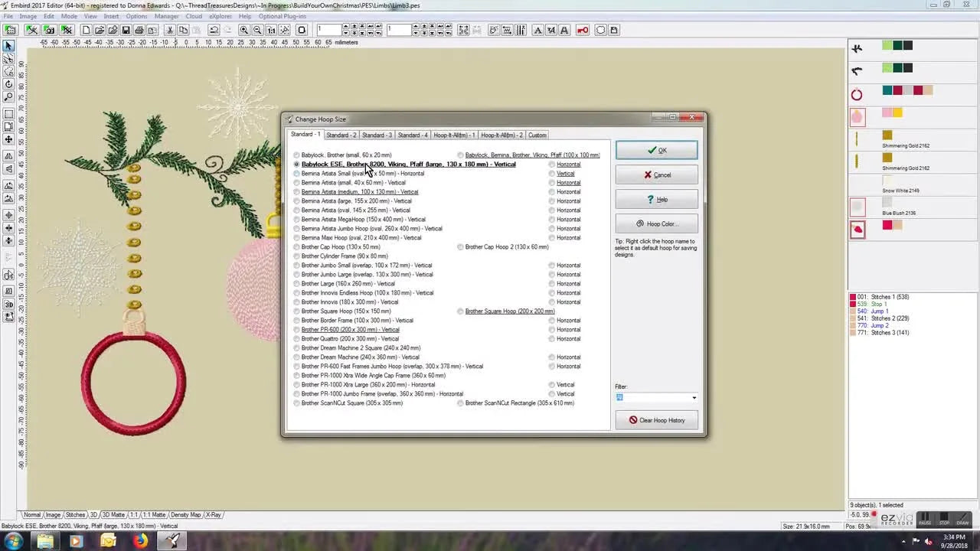This screenshot has width=980, height=551.
Task: Open the Filter dropdown in hoop dialog
Action: 694,398
